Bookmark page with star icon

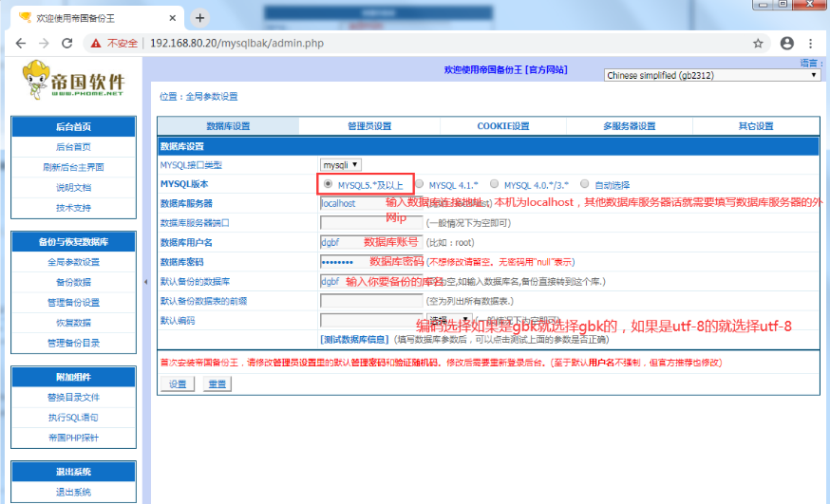pos(758,43)
